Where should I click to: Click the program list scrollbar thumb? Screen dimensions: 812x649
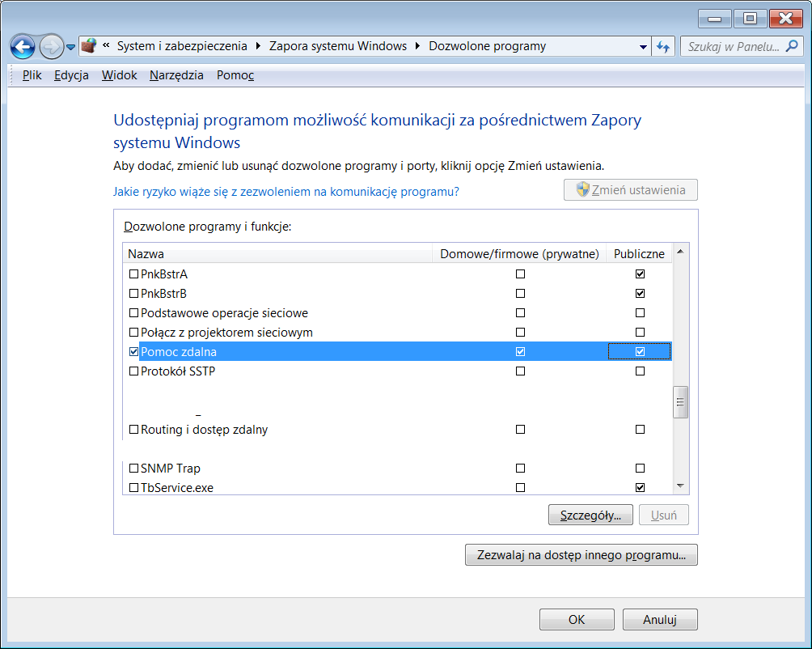tap(680, 402)
